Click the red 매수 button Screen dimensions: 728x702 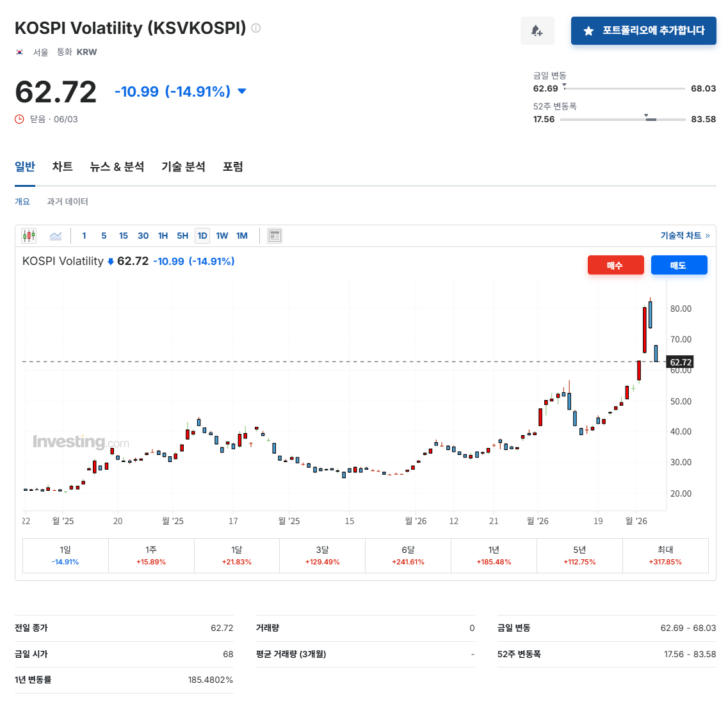tap(616, 265)
